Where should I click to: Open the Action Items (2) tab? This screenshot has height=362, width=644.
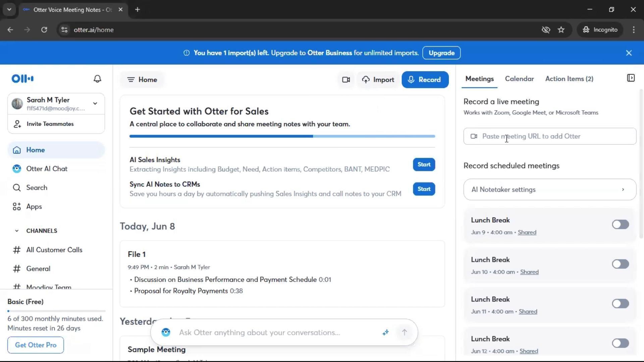(569, 79)
